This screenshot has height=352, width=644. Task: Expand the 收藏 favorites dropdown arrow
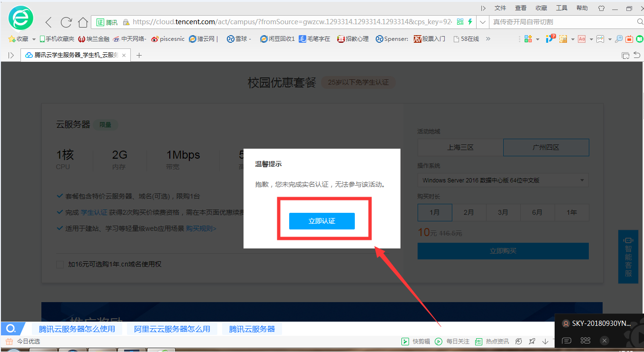click(34, 39)
